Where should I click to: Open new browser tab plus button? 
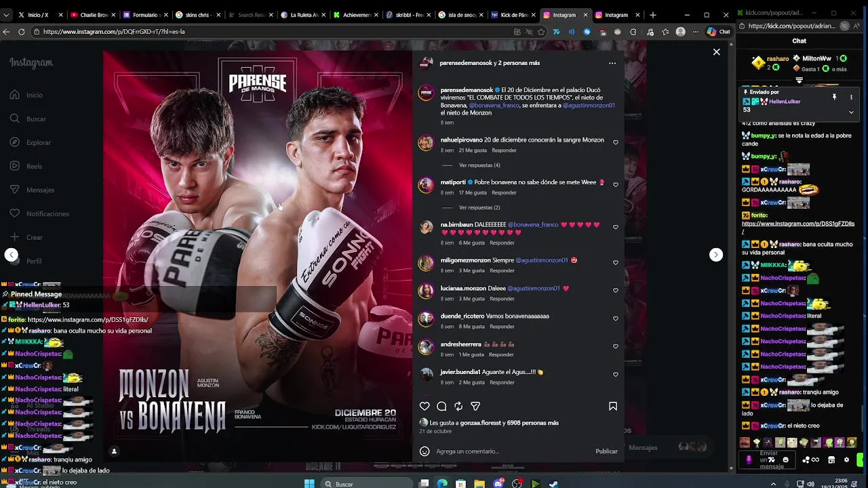pos(653,15)
